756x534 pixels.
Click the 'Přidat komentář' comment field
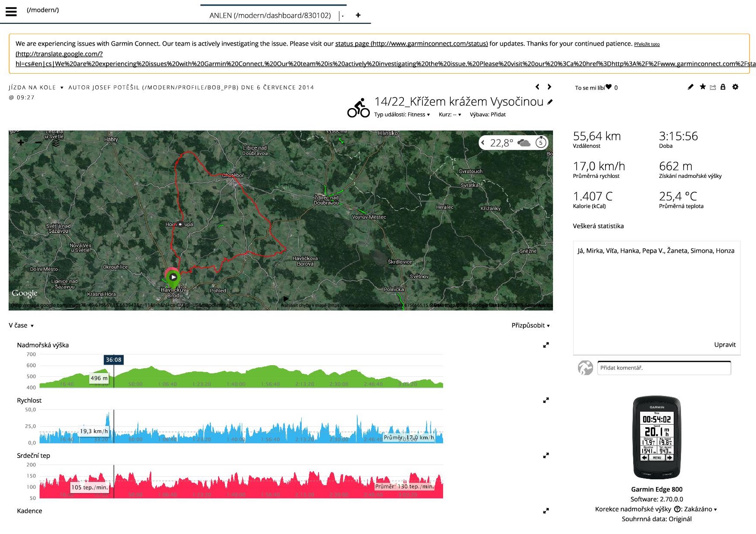(664, 368)
